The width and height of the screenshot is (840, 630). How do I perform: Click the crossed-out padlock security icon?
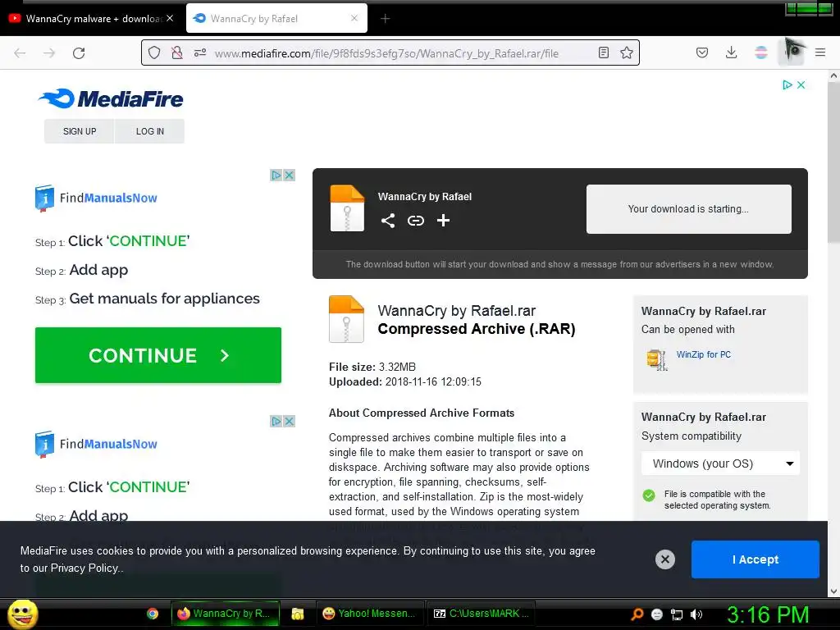coord(177,52)
